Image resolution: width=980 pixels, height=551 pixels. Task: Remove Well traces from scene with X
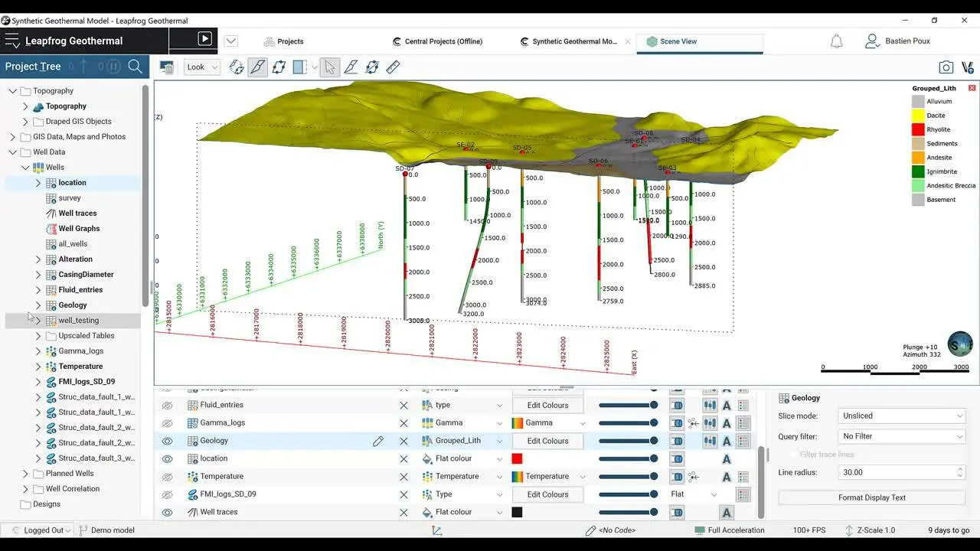click(x=403, y=512)
